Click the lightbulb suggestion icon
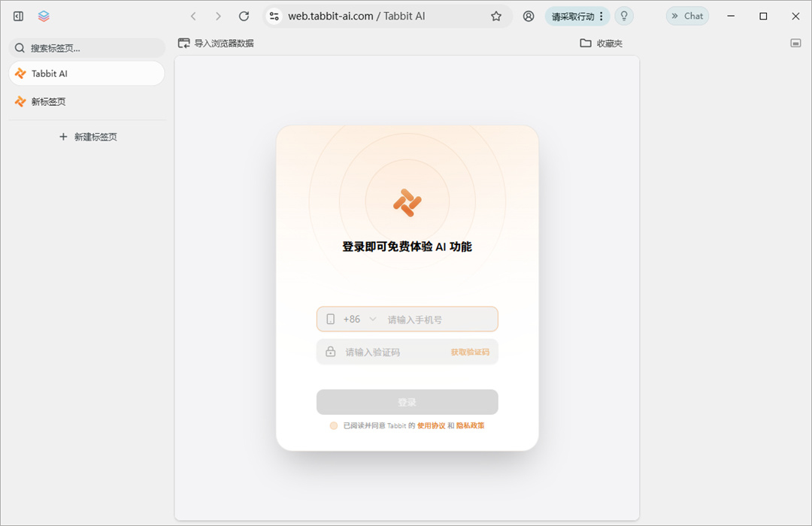Viewport: 812px width, 526px height. (x=624, y=16)
